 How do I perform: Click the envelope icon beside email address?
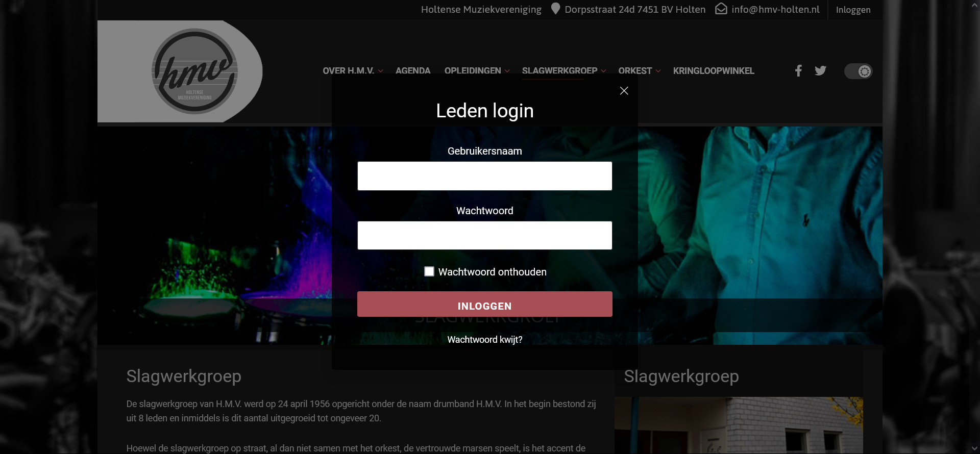tap(721, 9)
